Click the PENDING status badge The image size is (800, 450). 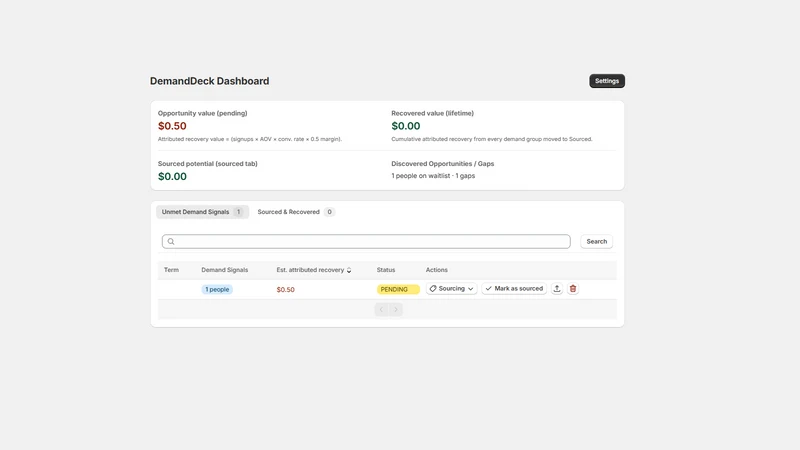398,289
